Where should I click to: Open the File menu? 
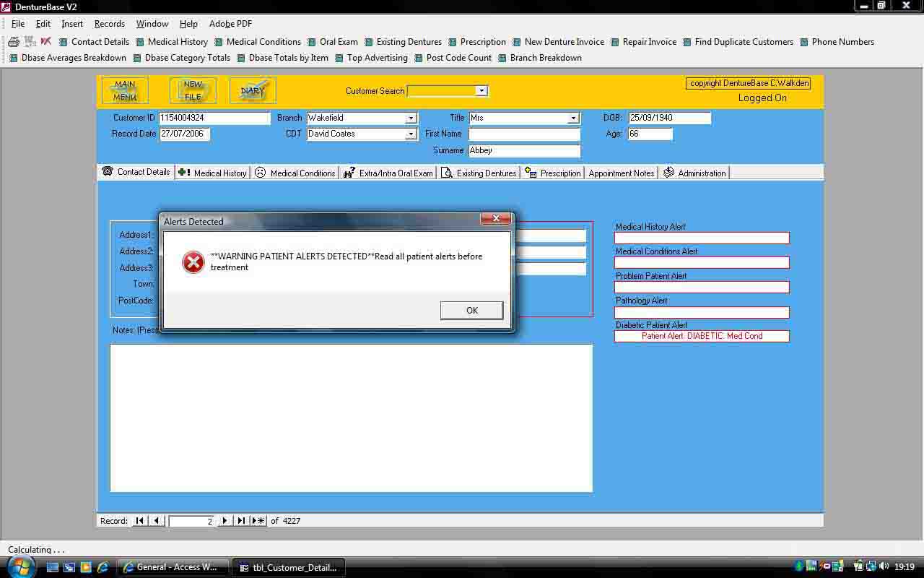pyautogui.click(x=18, y=24)
